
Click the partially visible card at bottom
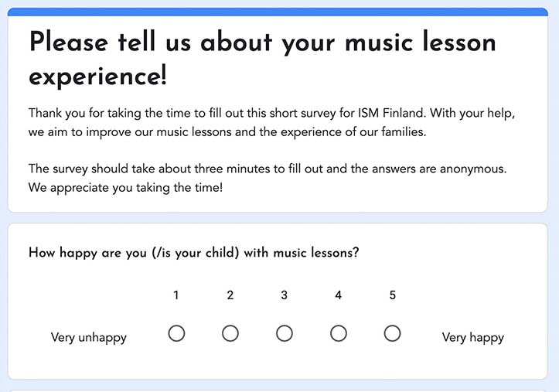coord(278,391)
